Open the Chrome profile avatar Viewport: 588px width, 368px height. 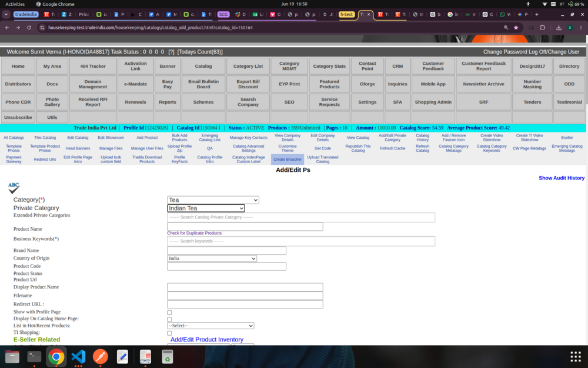point(570,28)
